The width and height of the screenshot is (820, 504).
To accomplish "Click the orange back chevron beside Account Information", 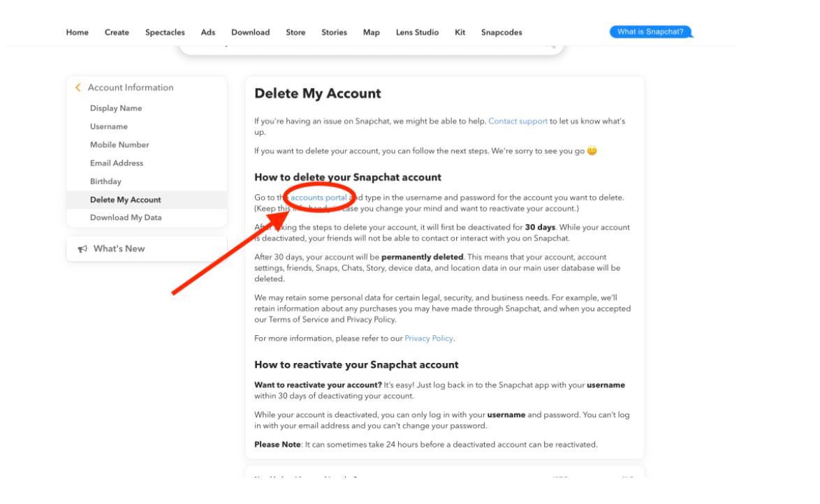I will (78, 88).
